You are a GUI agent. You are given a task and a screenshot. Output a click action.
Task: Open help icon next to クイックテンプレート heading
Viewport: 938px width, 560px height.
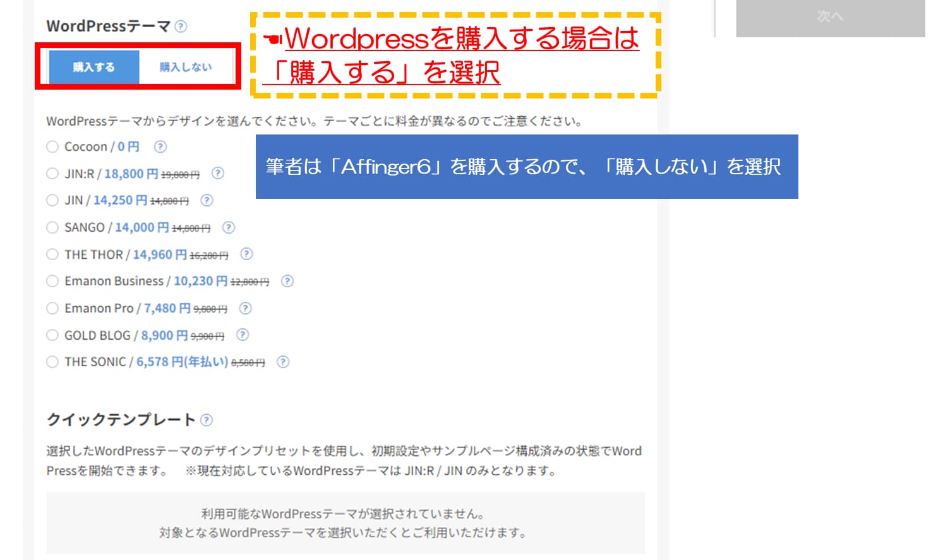pos(207,420)
